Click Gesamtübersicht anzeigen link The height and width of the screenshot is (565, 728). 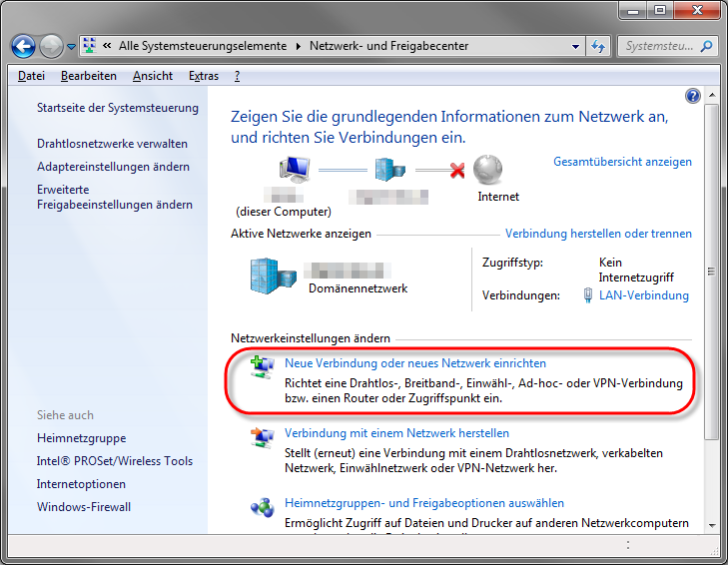pyautogui.click(x=622, y=162)
